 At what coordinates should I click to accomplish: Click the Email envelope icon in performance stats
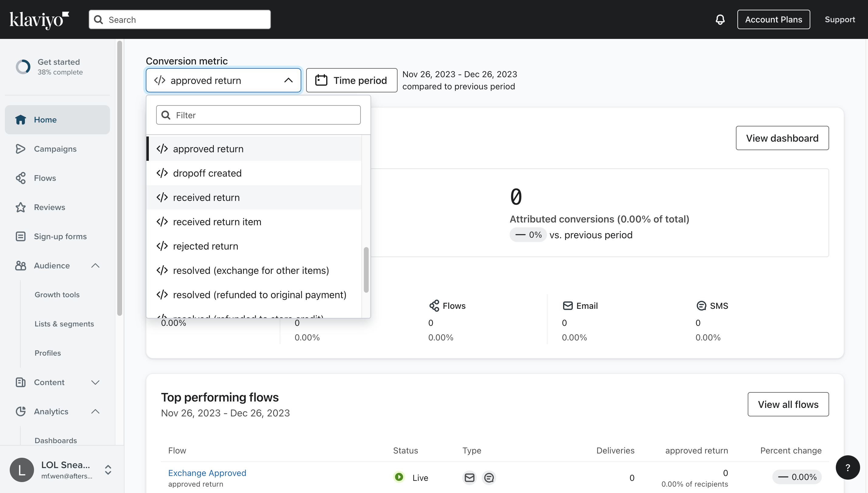pyautogui.click(x=568, y=305)
